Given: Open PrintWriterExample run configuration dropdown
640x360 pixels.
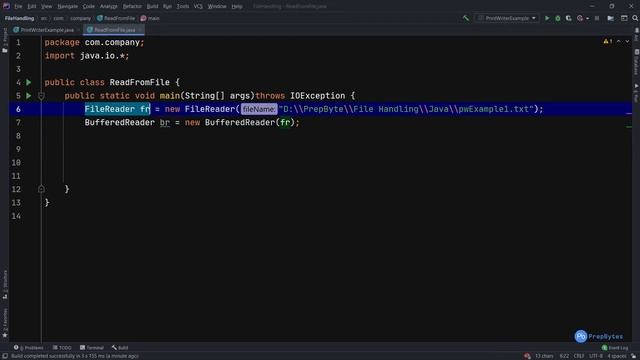Looking at the screenshot, I should tap(507, 18).
